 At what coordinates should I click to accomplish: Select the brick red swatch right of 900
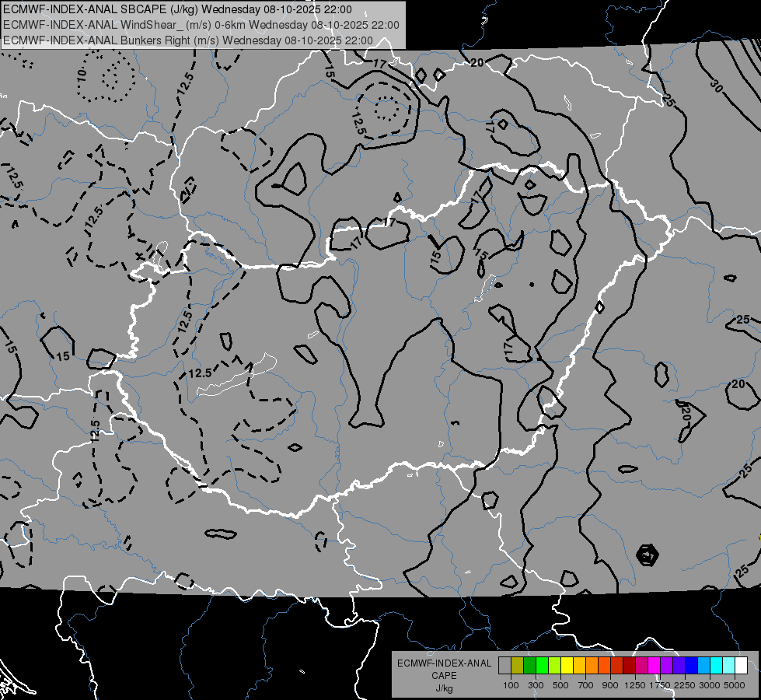coord(617,665)
